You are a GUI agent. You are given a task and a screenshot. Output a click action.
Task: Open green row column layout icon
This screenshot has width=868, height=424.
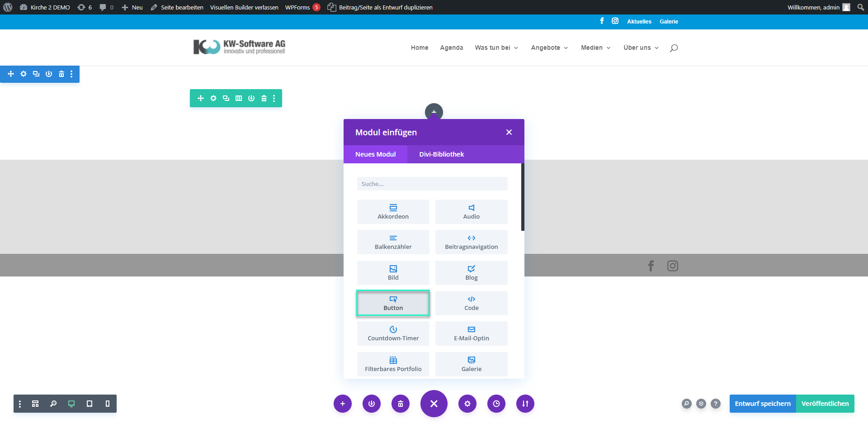[x=239, y=98]
